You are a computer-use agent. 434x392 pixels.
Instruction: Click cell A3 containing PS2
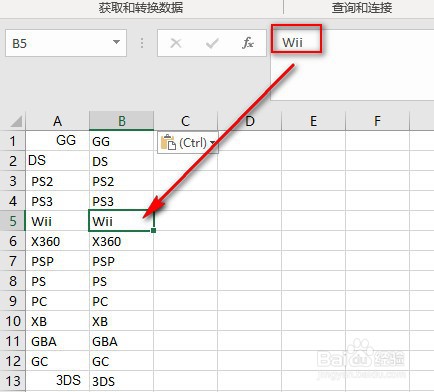click(x=58, y=181)
